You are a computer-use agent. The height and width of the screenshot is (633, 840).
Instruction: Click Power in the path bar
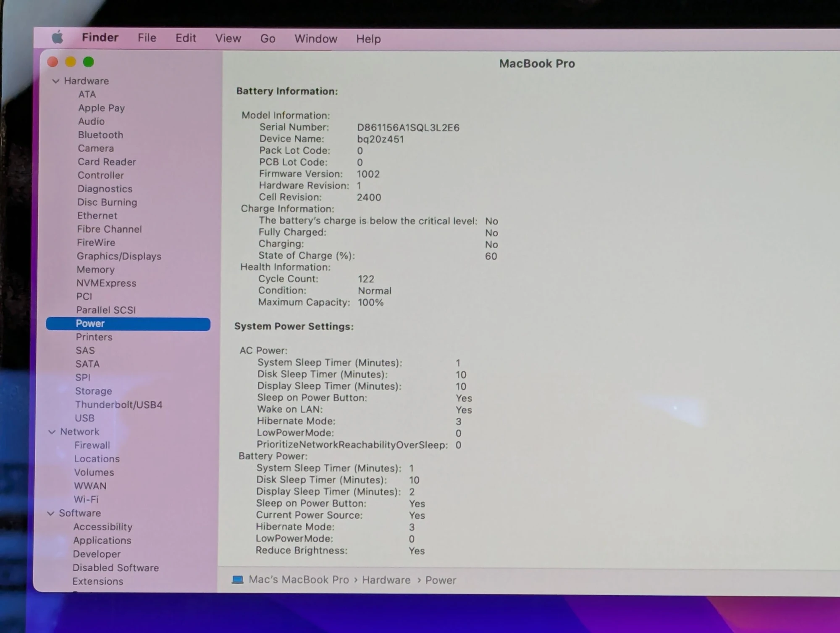point(441,580)
